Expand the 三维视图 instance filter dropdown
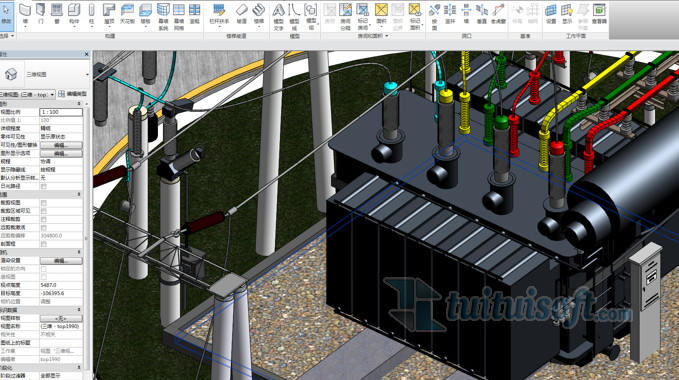Viewport: 679px width, 380px height. (28, 94)
